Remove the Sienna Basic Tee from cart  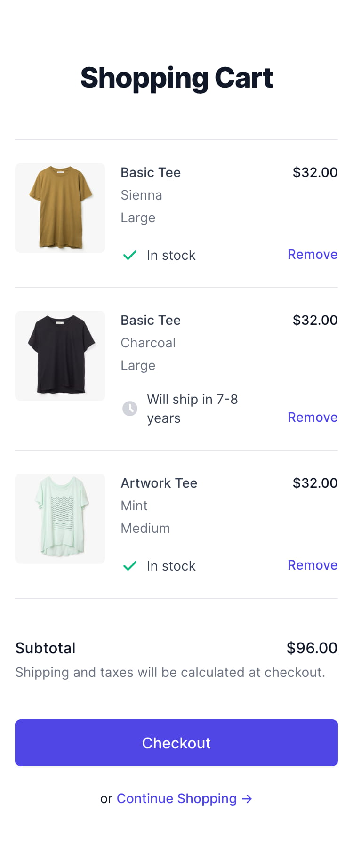tap(313, 254)
